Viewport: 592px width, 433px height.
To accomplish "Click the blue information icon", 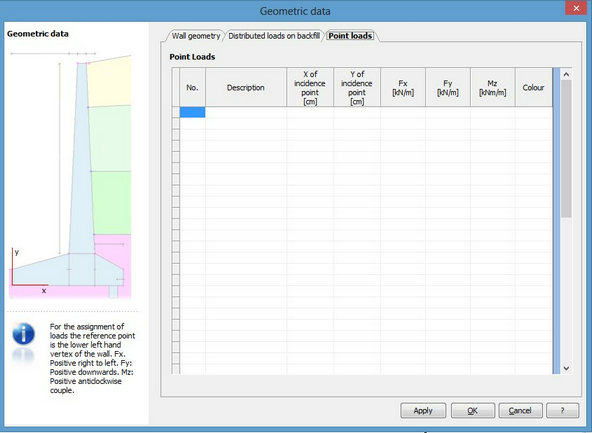I will 23,334.
